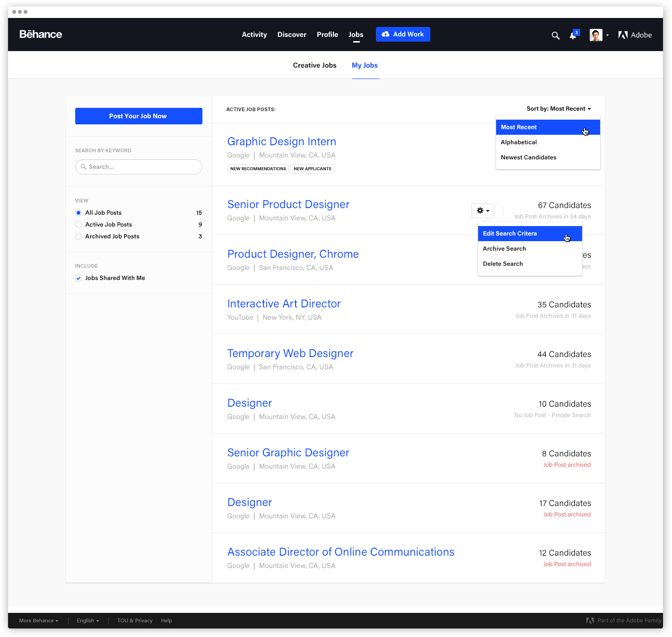The width and height of the screenshot is (672, 637).
Task: Open Temporary Web Designer job post
Action: pyautogui.click(x=290, y=353)
